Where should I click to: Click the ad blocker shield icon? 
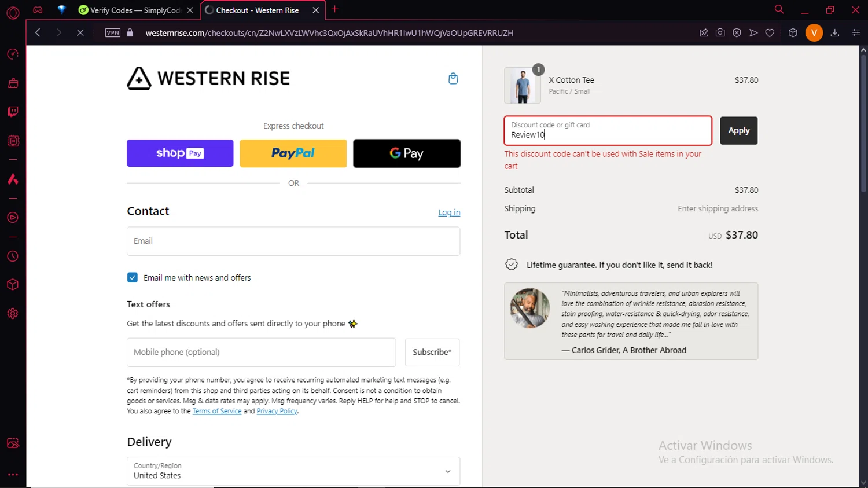[737, 33]
